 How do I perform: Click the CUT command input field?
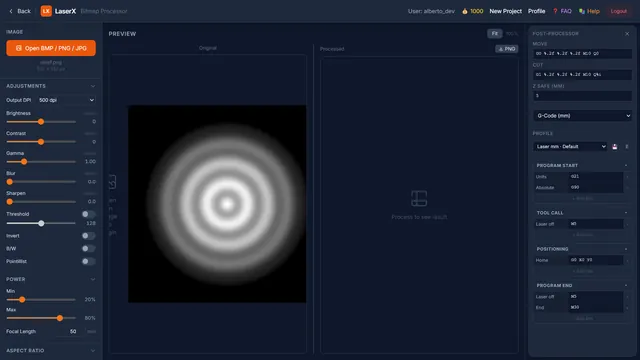(582, 74)
